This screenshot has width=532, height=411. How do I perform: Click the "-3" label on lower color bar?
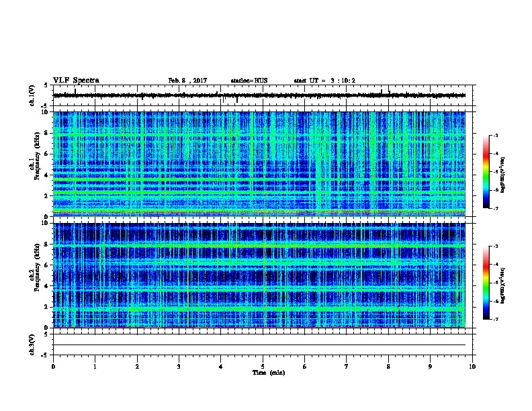pos(496,246)
